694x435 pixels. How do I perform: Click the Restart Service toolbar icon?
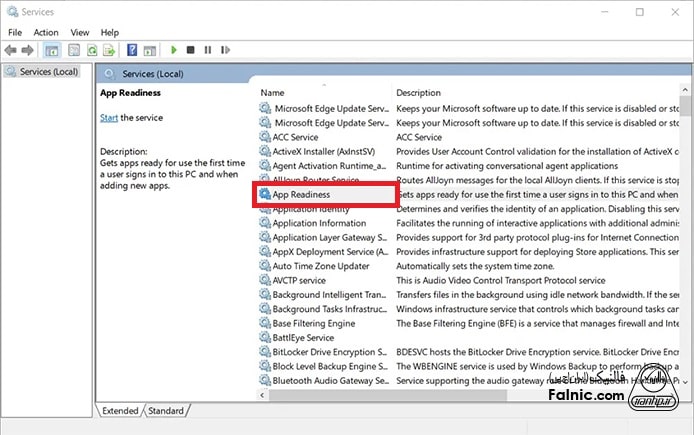coord(222,50)
